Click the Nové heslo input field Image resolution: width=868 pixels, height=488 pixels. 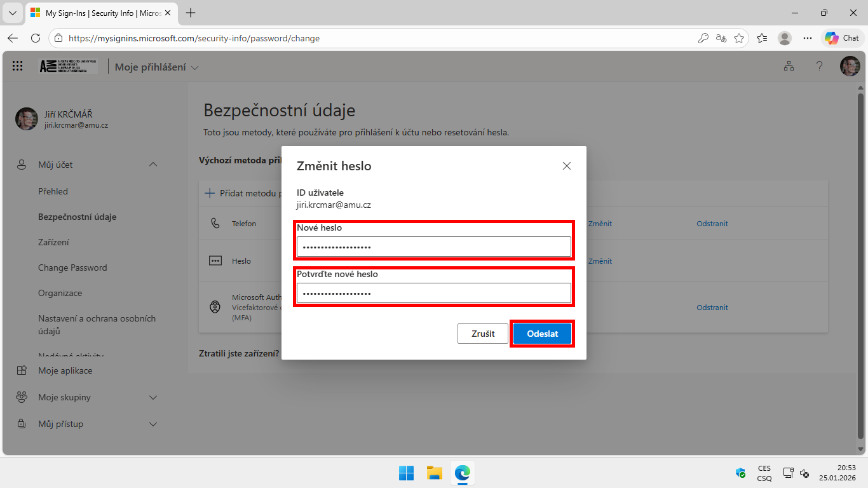tap(433, 247)
